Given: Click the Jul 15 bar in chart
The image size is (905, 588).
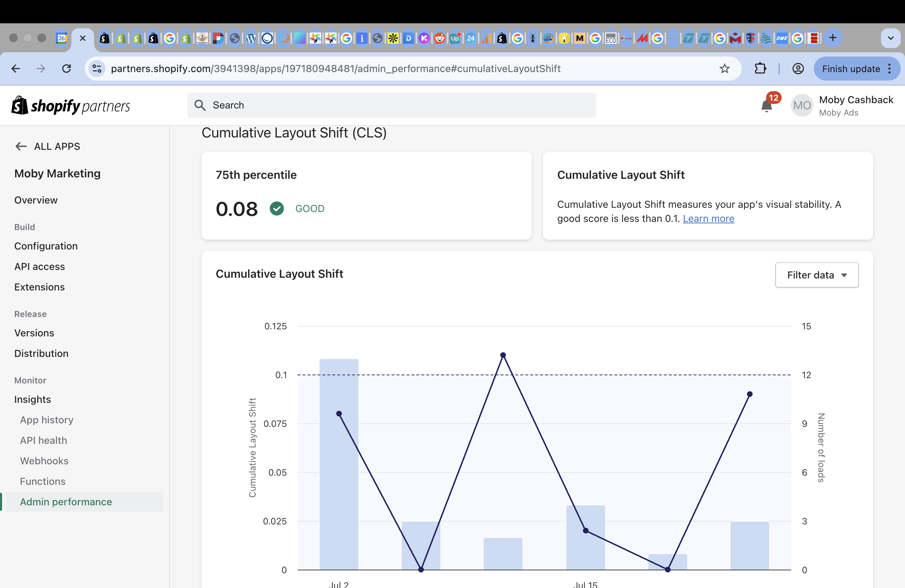Looking at the screenshot, I should [x=585, y=537].
